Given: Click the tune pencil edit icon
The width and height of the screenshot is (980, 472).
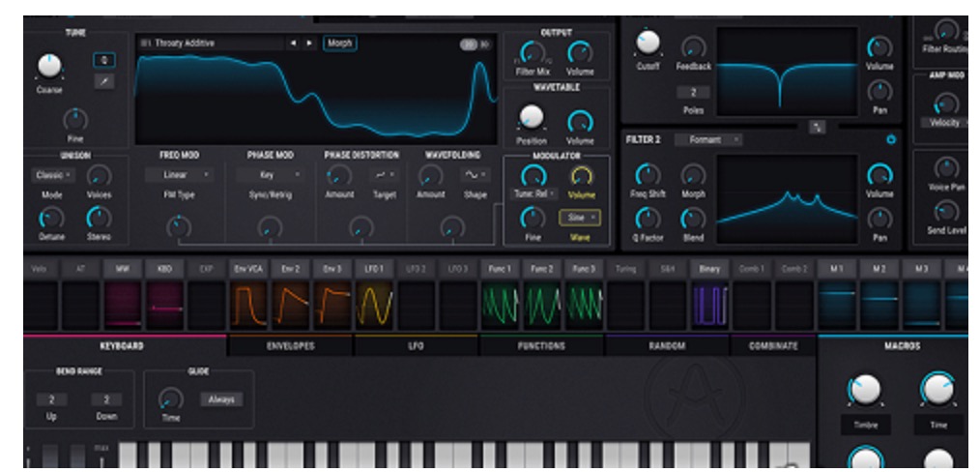Looking at the screenshot, I should point(103,81).
